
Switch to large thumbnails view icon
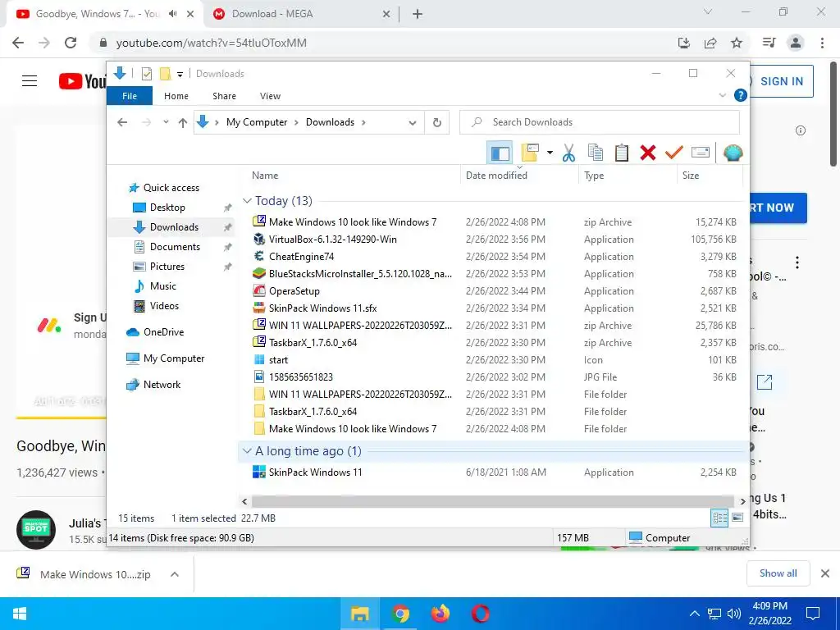pos(737,518)
